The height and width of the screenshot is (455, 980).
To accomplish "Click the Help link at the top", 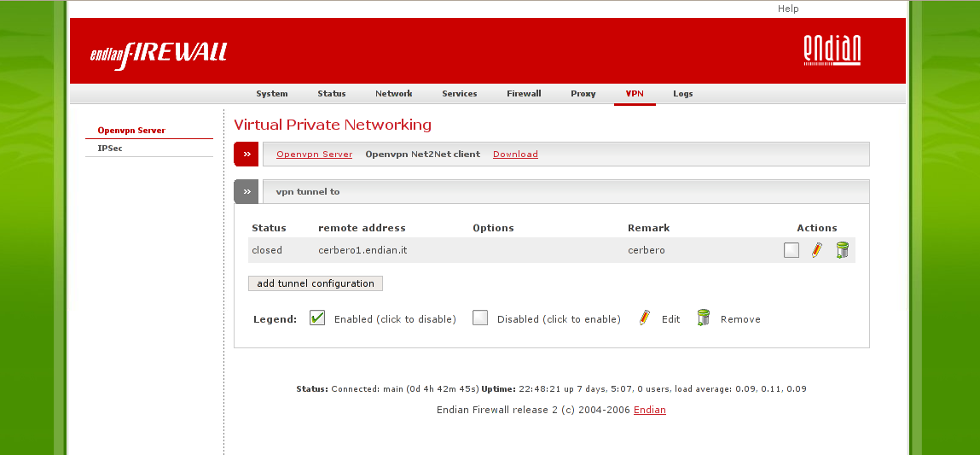I will tap(788, 9).
